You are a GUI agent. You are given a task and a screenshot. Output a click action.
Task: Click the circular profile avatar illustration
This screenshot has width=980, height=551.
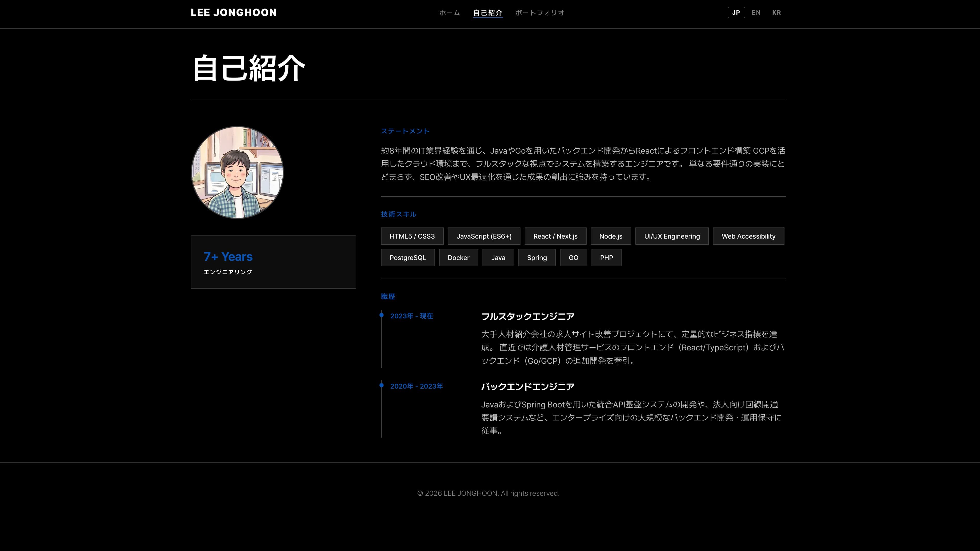(x=237, y=173)
